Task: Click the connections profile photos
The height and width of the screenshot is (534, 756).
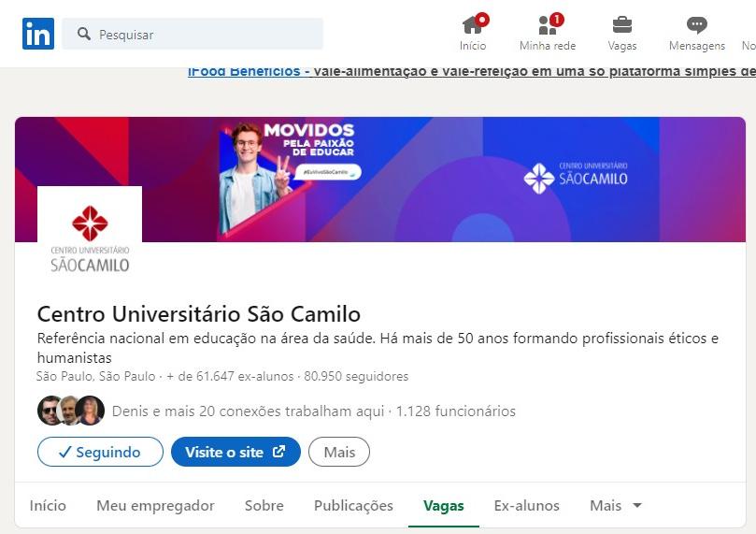Action: (x=71, y=411)
